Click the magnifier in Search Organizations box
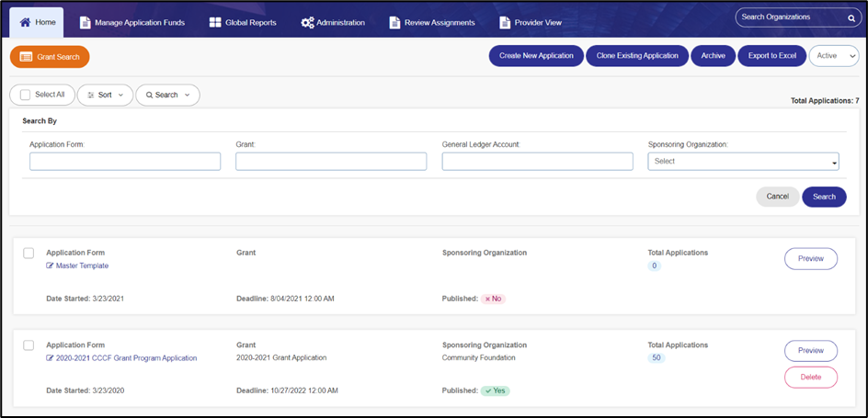This screenshot has height=418, width=868. pos(851,17)
